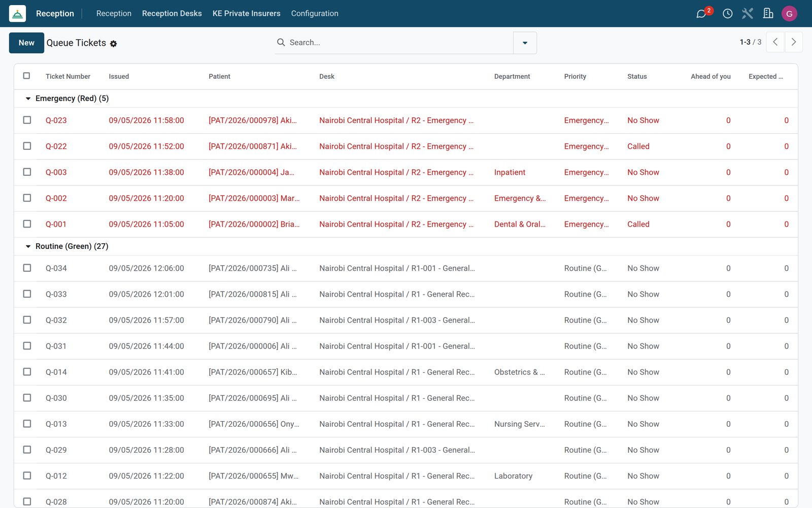This screenshot has width=812, height=508.
Task: Go to previous page arrow
Action: pyautogui.click(x=775, y=42)
